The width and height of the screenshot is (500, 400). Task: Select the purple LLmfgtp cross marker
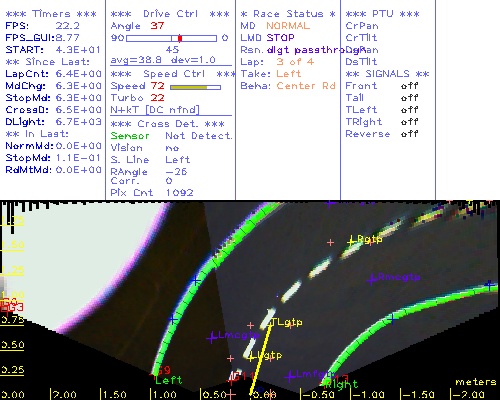290,376
